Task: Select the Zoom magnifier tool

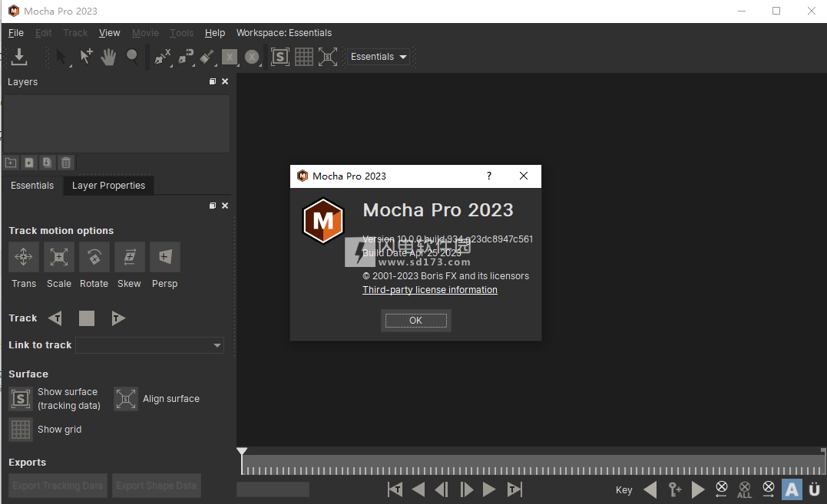Action: click(x=132, y=56)
